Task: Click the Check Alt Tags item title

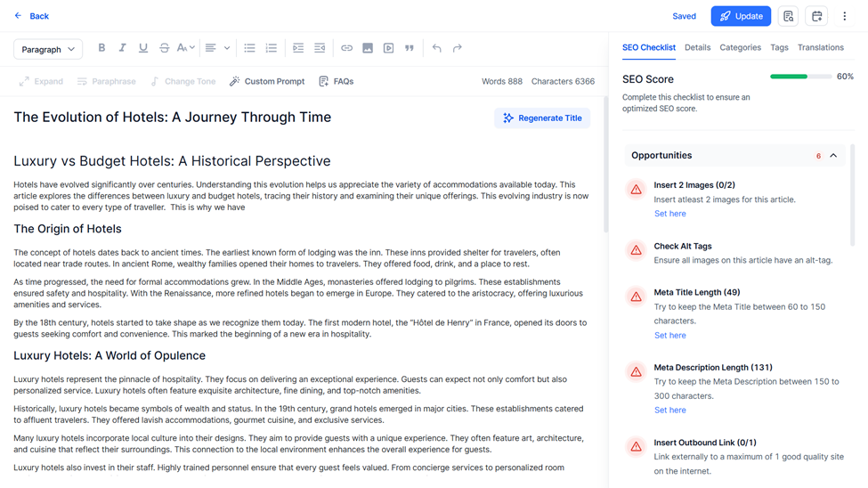Action: [683, 246]
